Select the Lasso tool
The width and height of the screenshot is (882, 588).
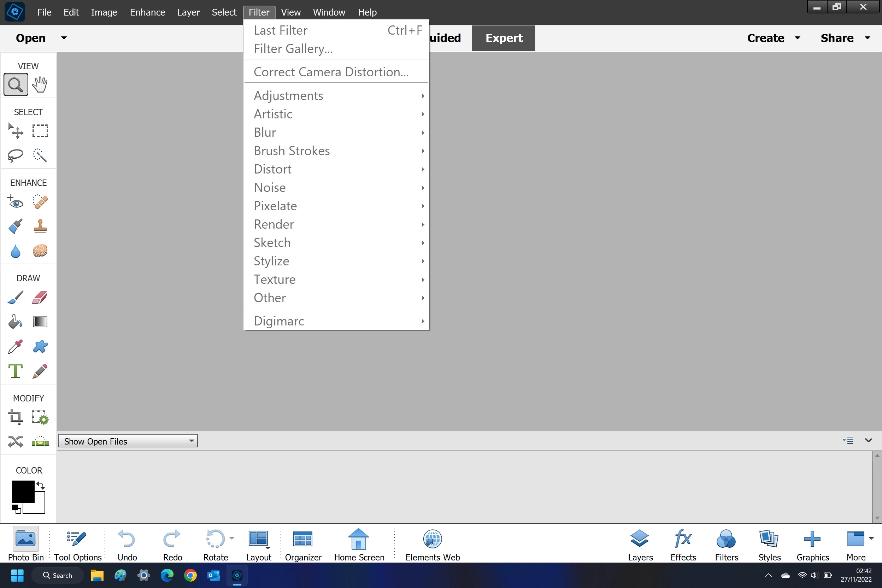click(x=16, y=155)
